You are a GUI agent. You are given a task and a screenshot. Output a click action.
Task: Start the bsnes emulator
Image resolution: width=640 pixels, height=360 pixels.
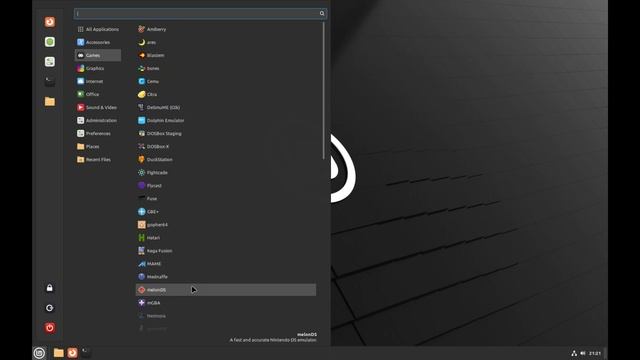[x=226, y=69]
